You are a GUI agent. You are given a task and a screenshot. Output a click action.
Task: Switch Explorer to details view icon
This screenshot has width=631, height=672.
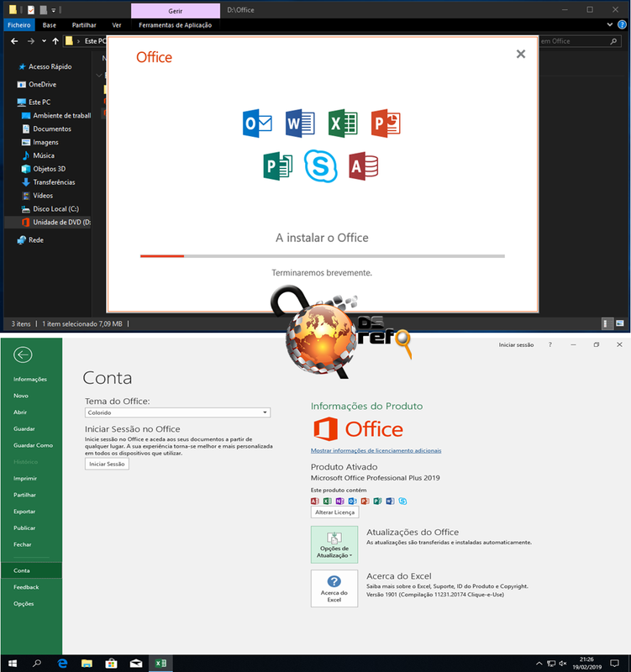pyautogui.click(x=607, y=323)
